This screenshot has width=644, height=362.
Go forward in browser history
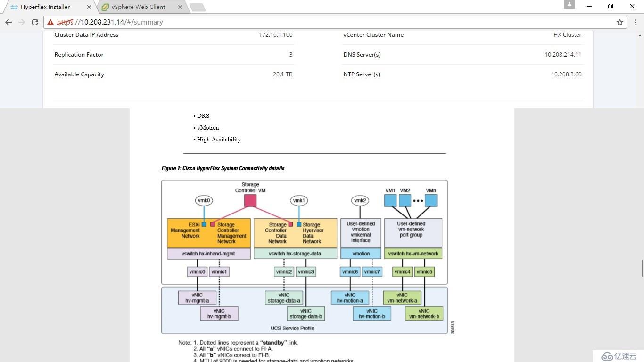(22, 22)
